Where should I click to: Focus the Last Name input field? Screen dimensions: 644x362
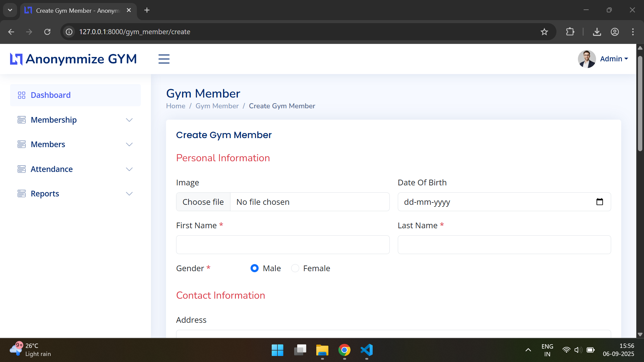pos(504,245)
